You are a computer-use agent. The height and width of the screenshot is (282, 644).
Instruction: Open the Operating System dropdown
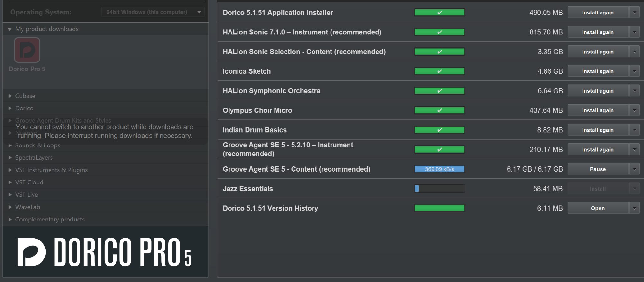coord(153,12)
